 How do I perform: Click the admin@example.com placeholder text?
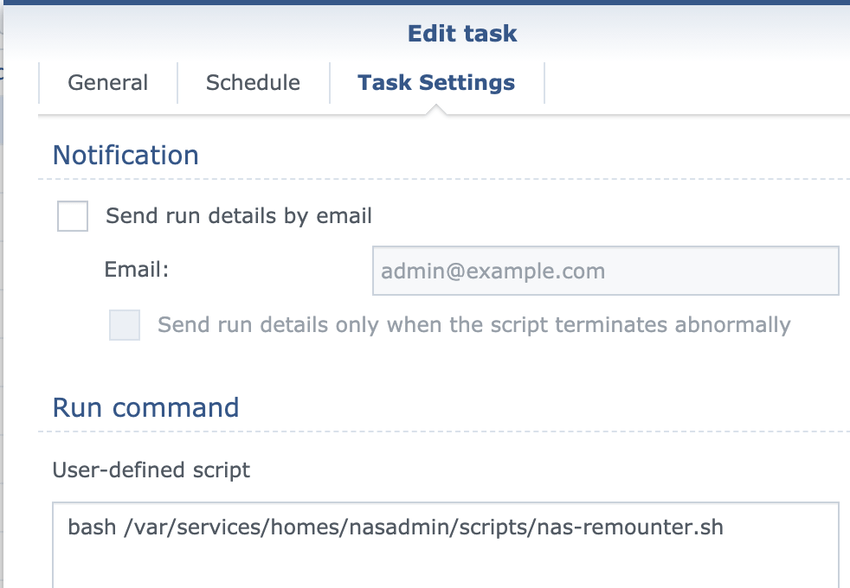tap(493, 271)
